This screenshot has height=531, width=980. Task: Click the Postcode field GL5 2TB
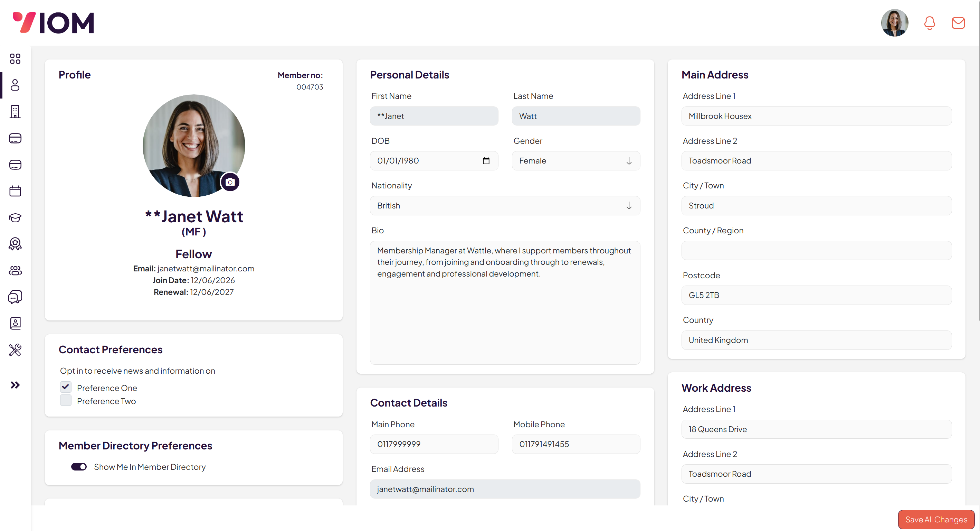coord(816,295)
